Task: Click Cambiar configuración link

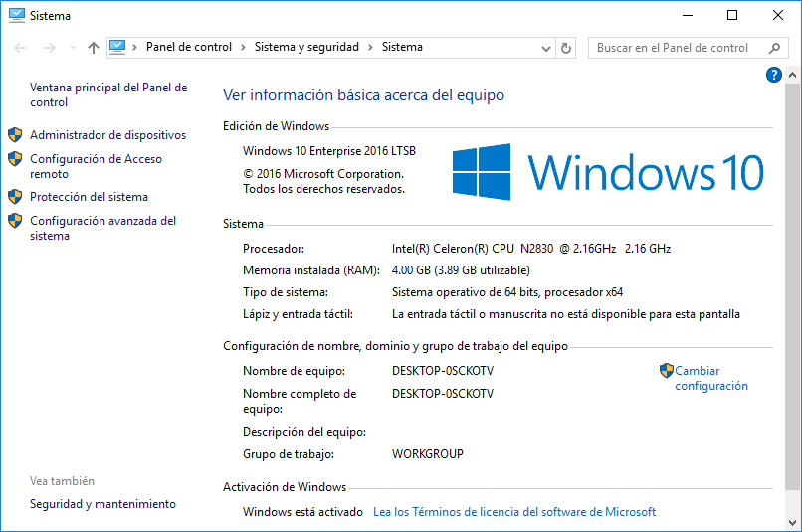Action: [x=711, y=378]
